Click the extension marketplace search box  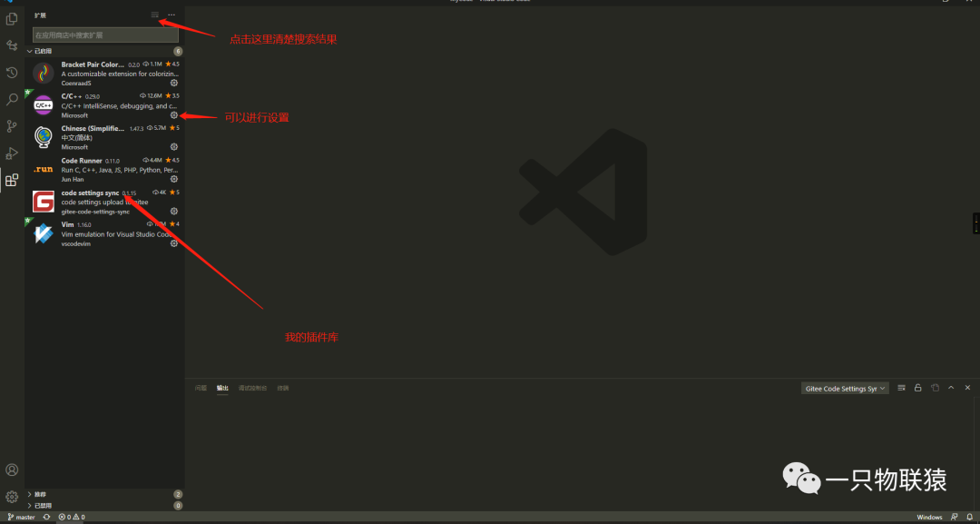click(x=105, y=35)
